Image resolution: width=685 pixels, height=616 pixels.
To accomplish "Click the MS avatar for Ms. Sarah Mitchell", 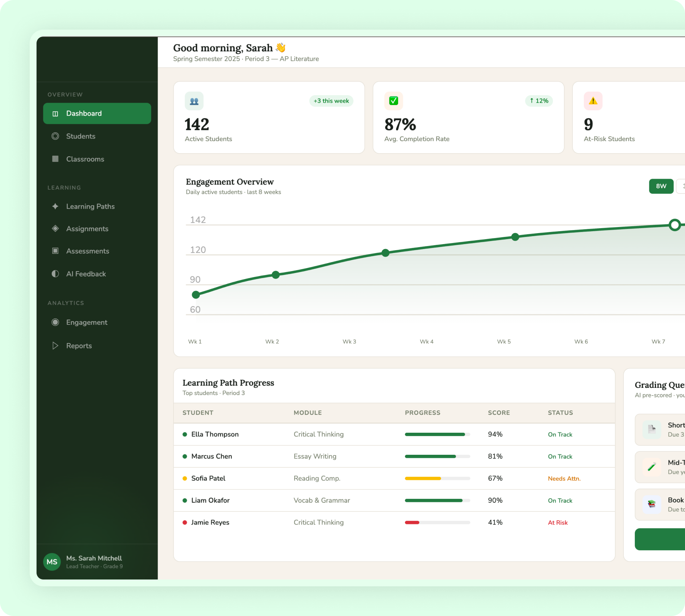I will [x=52, y=562].
